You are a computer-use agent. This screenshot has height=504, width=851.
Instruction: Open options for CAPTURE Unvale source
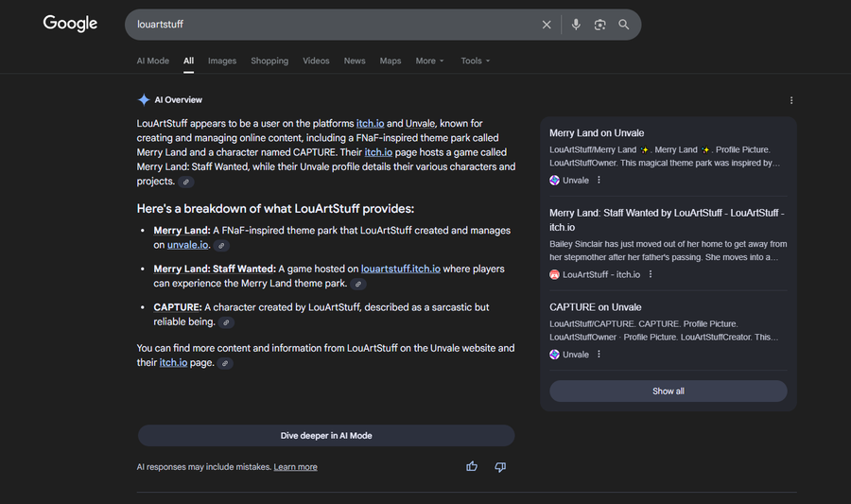click(x=599, y=355)
